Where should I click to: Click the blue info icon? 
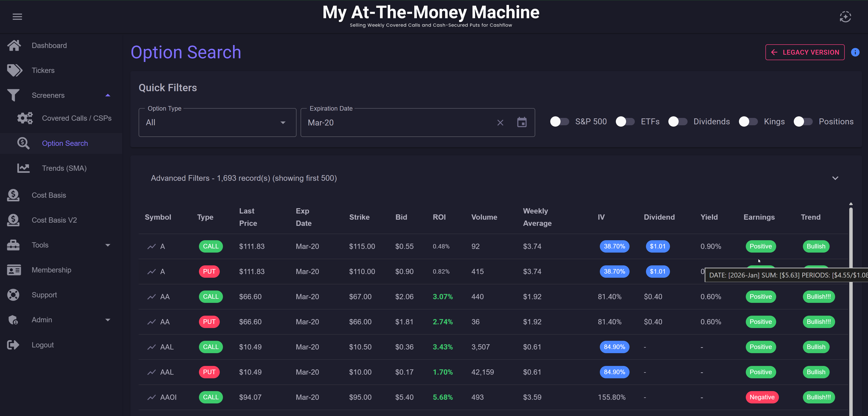point(855,52)
